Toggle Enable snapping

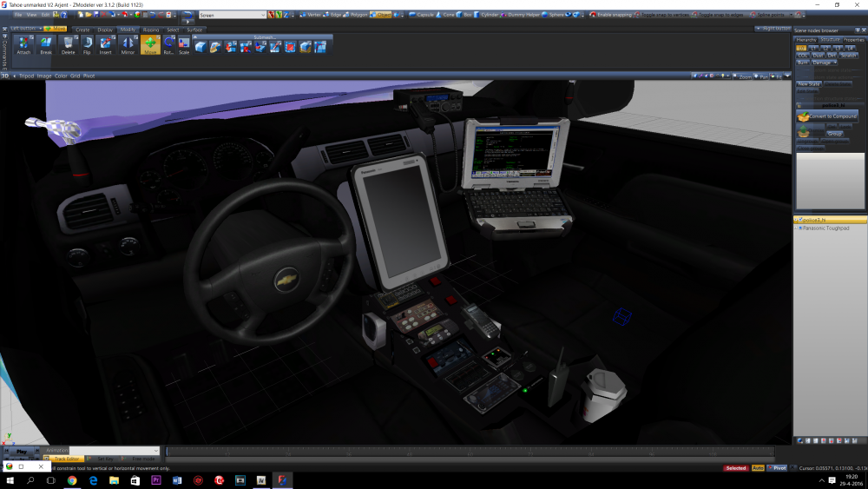610,15
